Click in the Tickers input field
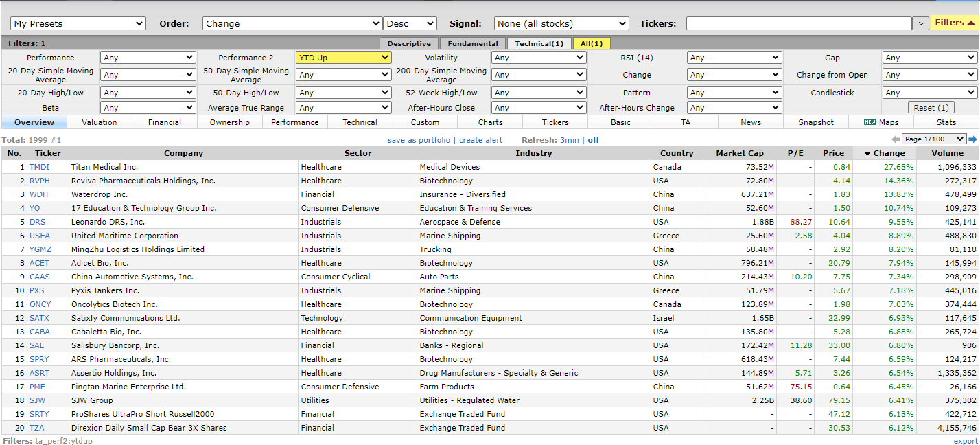The width and height of the screenshot is (980, 445). 799,23
